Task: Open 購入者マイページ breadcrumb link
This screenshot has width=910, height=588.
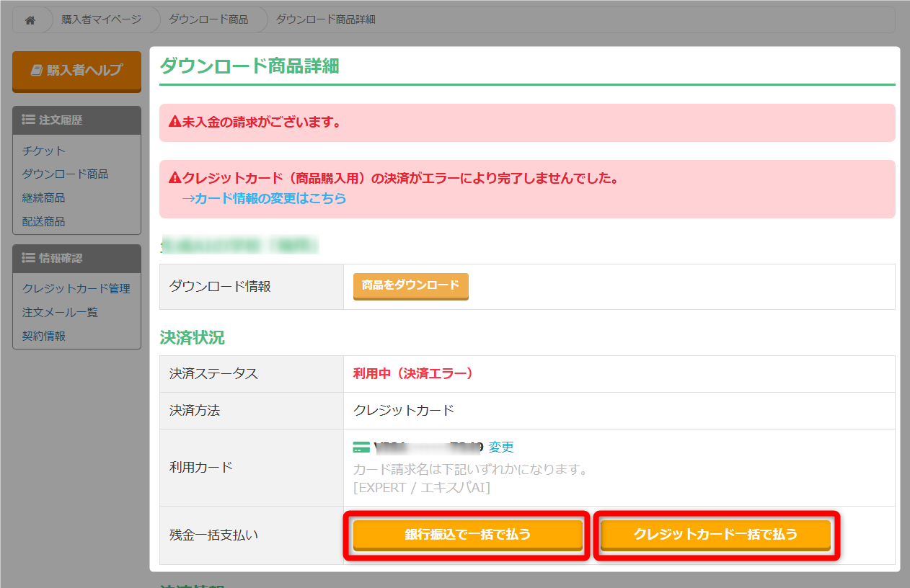Action: pyautogui.click(x=101, y=20)
